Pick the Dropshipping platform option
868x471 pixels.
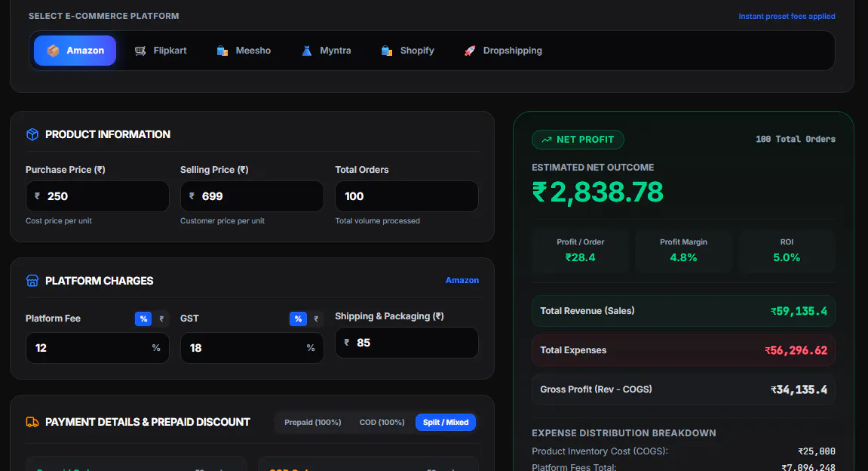pyautogui.click(x=503, y=51)
